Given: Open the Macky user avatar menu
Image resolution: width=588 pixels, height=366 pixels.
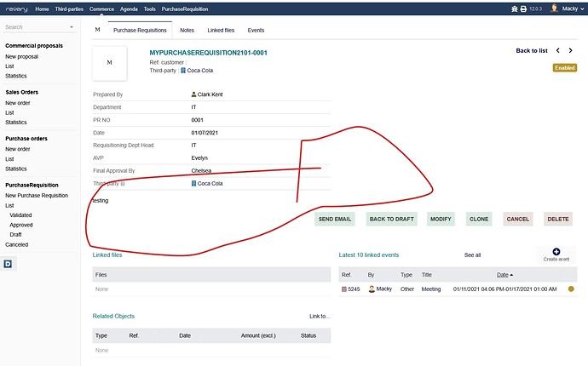Looking at the screenshot, I should [x=556, y=8].
